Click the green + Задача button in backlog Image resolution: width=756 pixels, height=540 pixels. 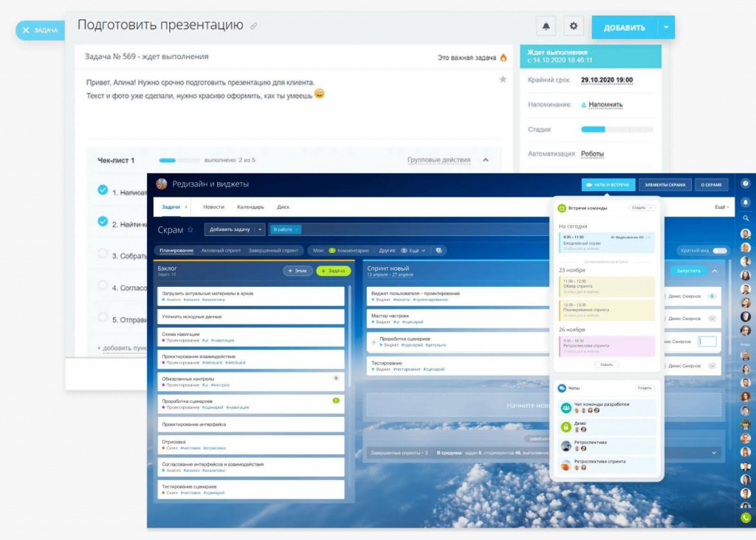(334, 271)
